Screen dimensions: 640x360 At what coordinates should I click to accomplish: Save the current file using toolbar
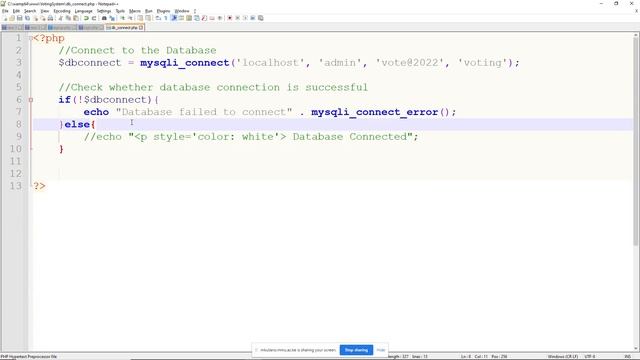[20, 18]
